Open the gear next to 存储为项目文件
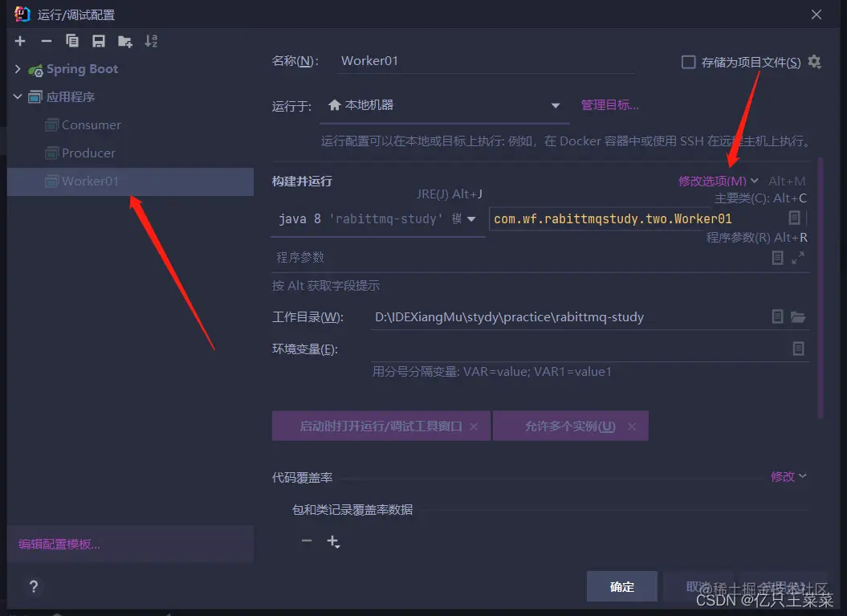 (x=813, y=61)
